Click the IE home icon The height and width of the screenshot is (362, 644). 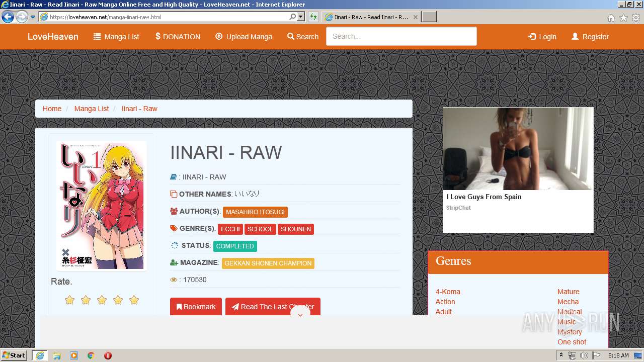611,18
